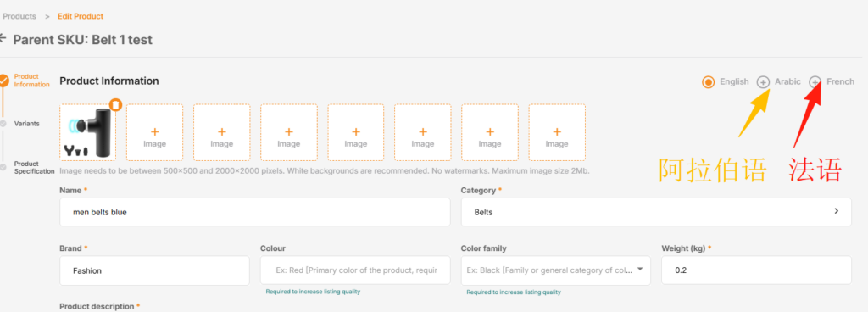The width and height of the screenshot is (868, 312).
Task: Click the back arrow beside Parent SKU
Action: coord(3,39)
